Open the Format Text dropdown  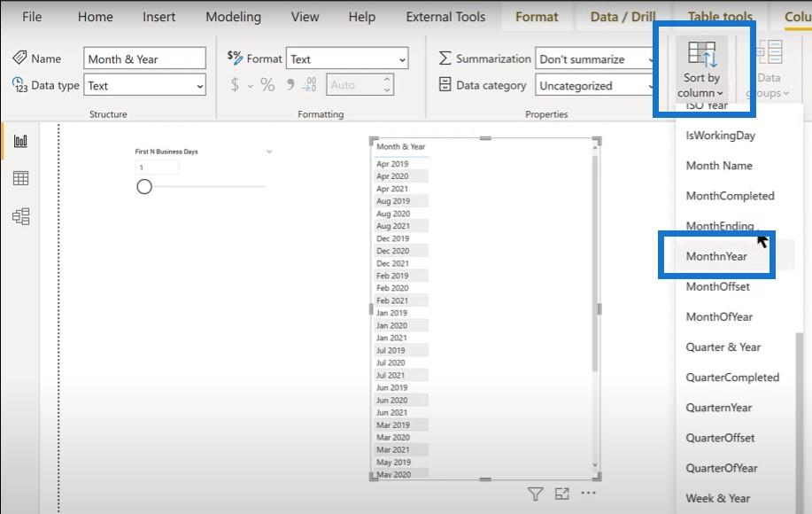coord(347,59)
